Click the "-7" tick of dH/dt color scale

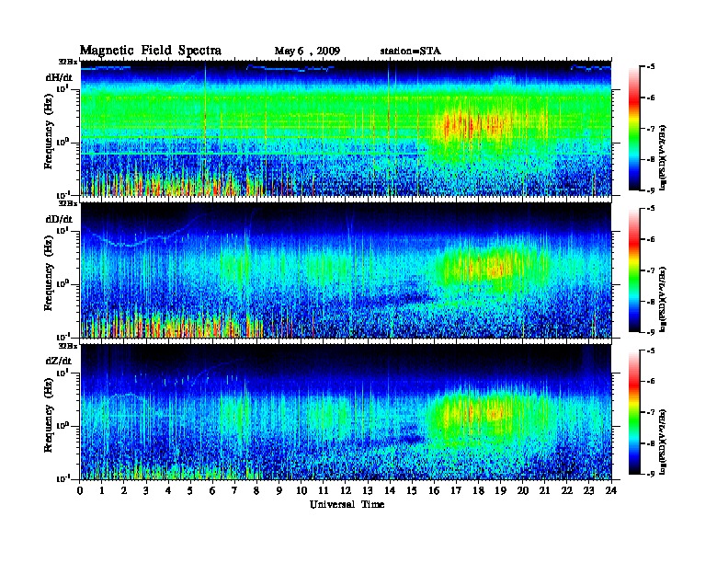pos(650,129)
